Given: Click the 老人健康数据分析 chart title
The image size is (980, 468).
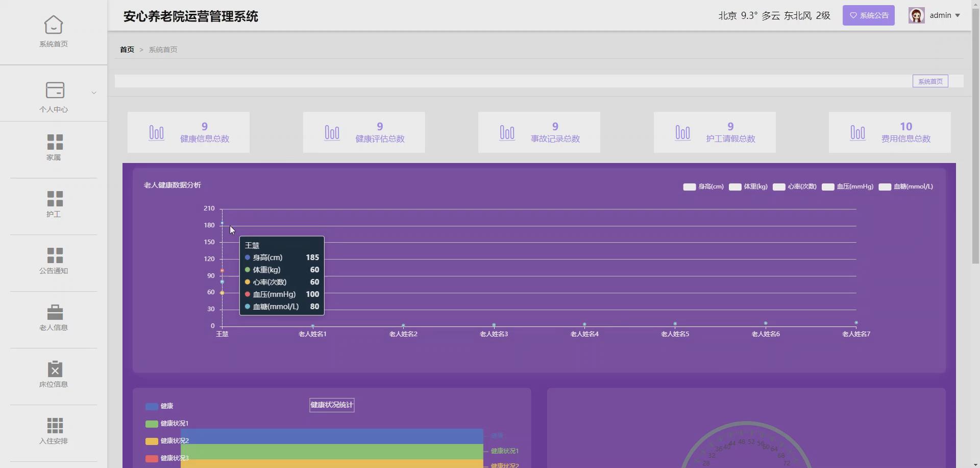Looking at the screenshot, I should [173, 185].
